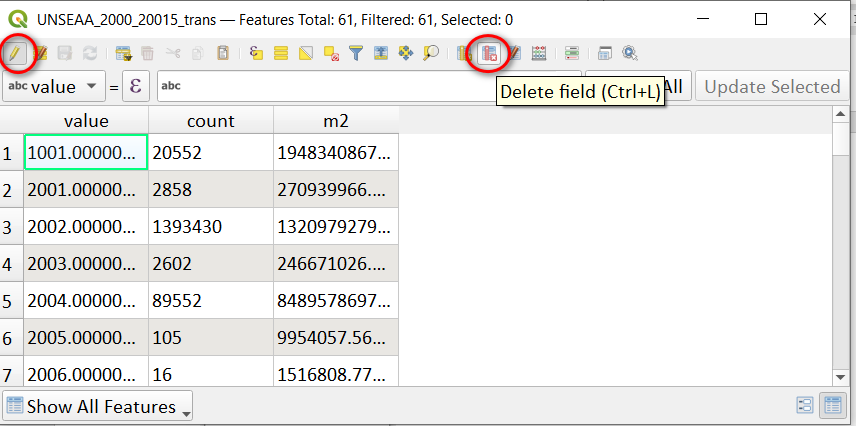Open the value field dropdown

(x=54, y=86)
